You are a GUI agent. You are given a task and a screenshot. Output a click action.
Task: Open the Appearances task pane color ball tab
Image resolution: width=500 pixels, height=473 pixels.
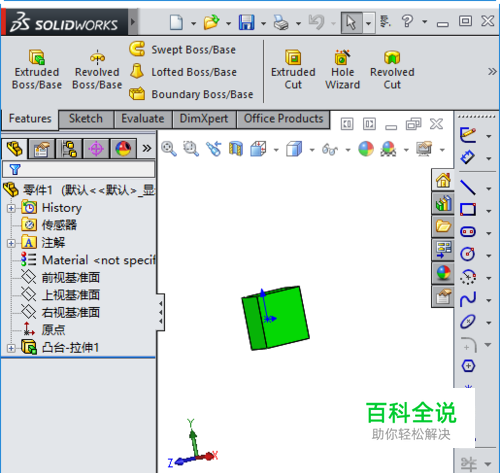point(443,273)
